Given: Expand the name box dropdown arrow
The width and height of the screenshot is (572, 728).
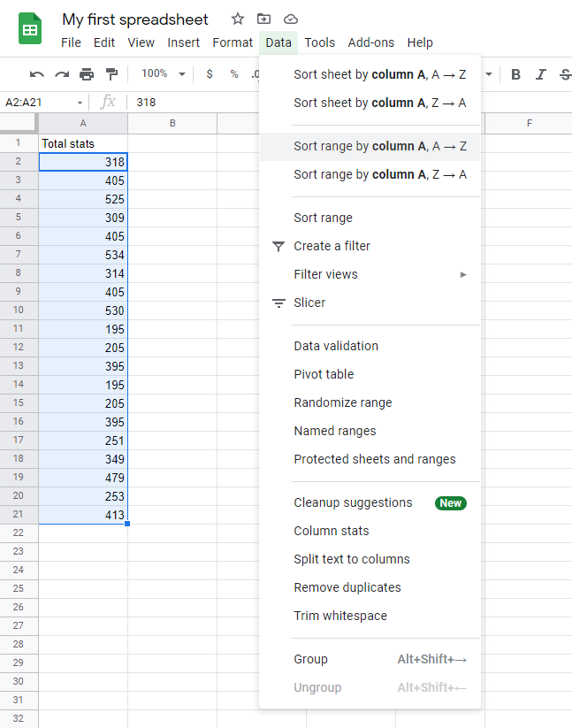Looking at the screenshot, I should [x=80, y=103].
